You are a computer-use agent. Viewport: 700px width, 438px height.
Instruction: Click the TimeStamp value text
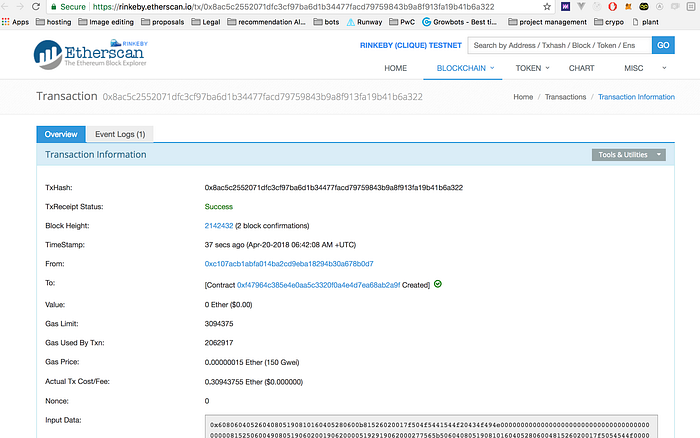(280, 245)
